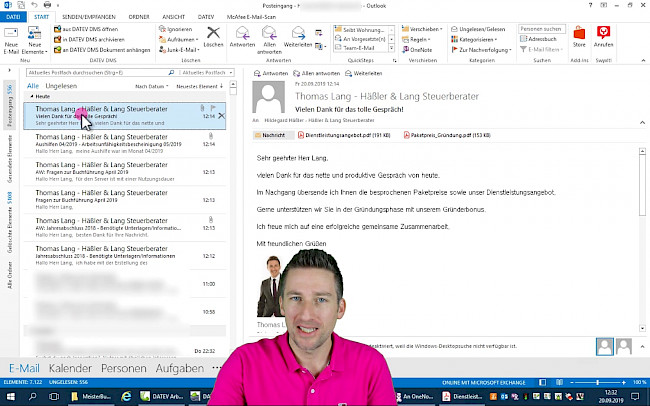Delete the selected email via X
The image size is (650, 406).
[221, 116]
